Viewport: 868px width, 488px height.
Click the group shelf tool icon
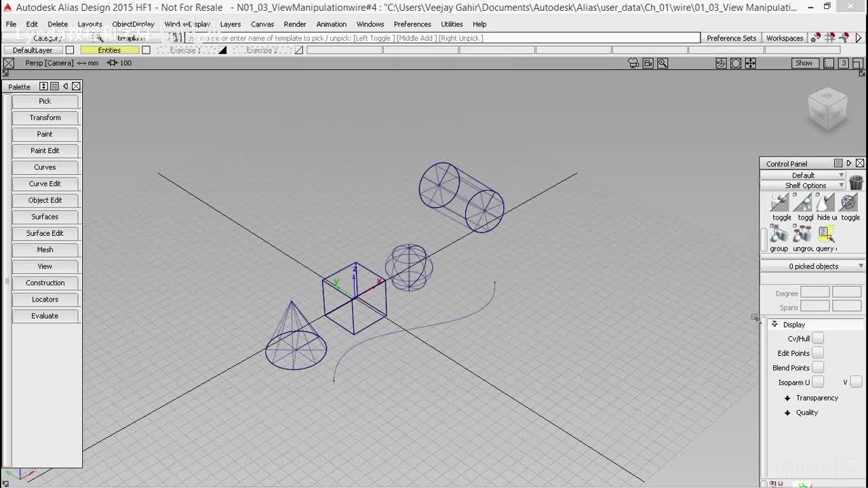pyautogui.click(x=779, y=235)
